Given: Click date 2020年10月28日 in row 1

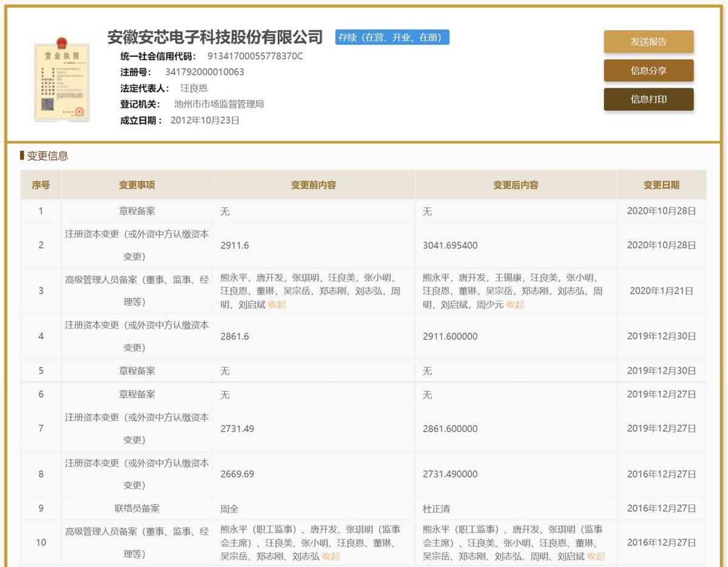Looking at the screenshot, I should (x=661, y=212).
